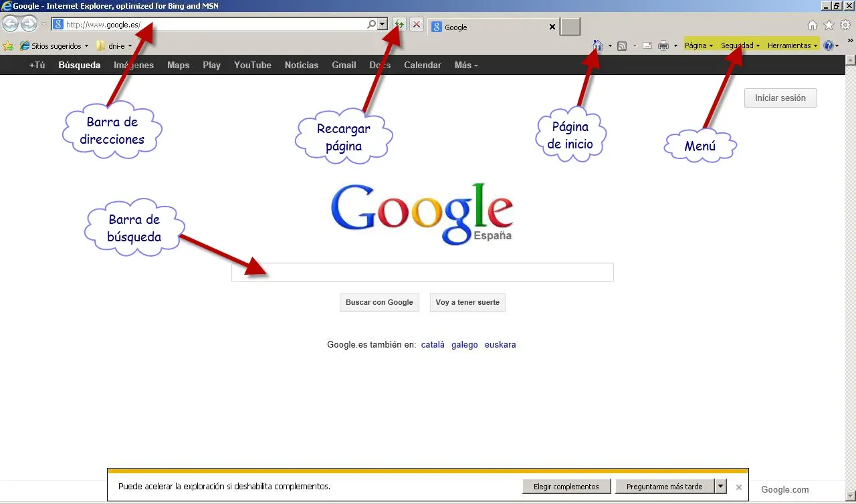
Task: Go to Imágenes in Google bar
Action: 134,65
